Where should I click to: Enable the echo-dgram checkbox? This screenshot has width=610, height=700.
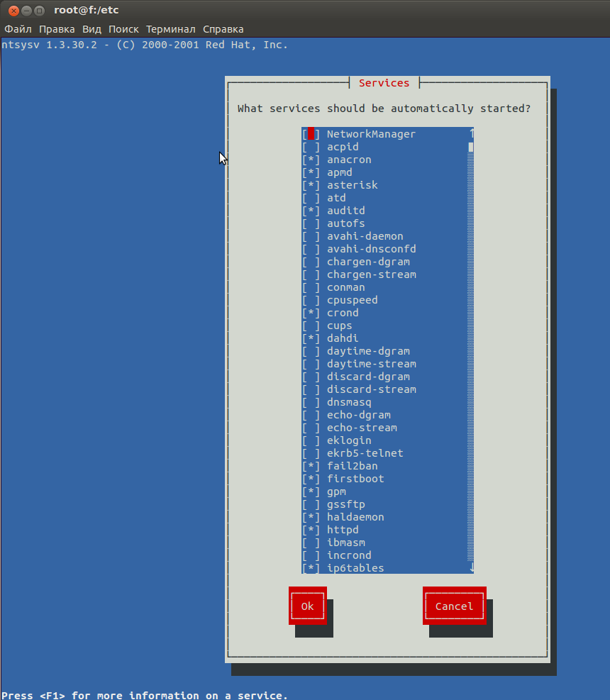coord(311,415)
